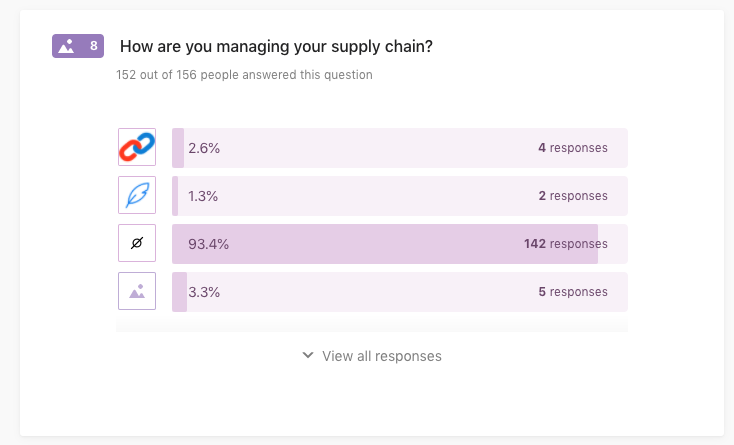
Task: Click the black link symbol image option
Action: click(x=137, y=244)
